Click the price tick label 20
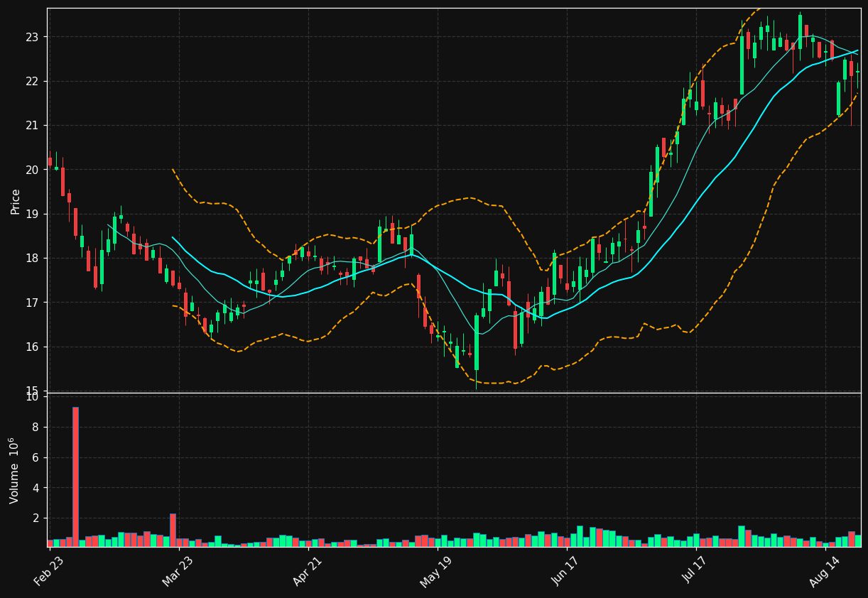Viewport: 868px width, 598px height. coord(33,170)
